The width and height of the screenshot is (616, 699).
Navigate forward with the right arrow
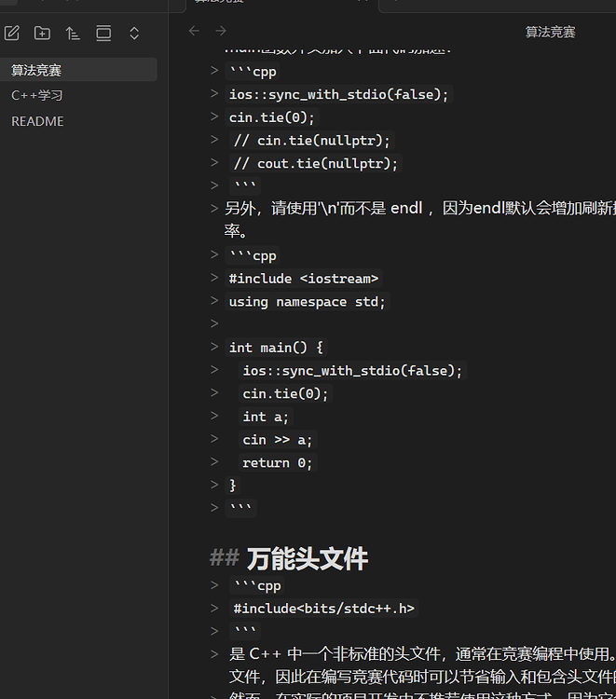click(x=221, y=31)
